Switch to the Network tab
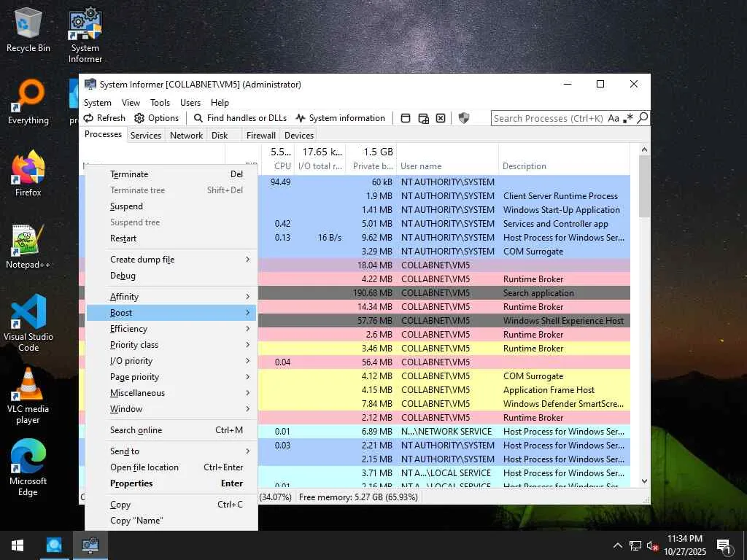This screenshot has height=560, width=747. 186,135
